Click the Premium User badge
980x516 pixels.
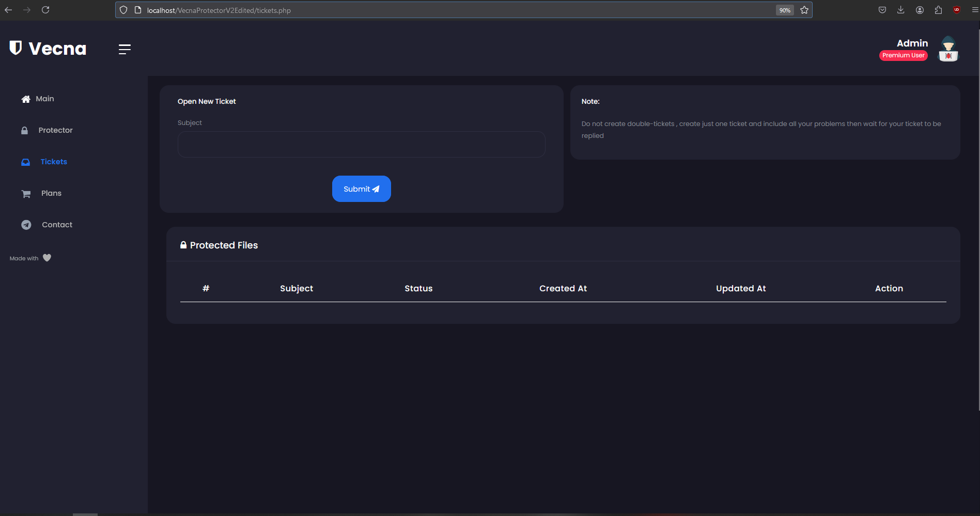tap(903, 55)
